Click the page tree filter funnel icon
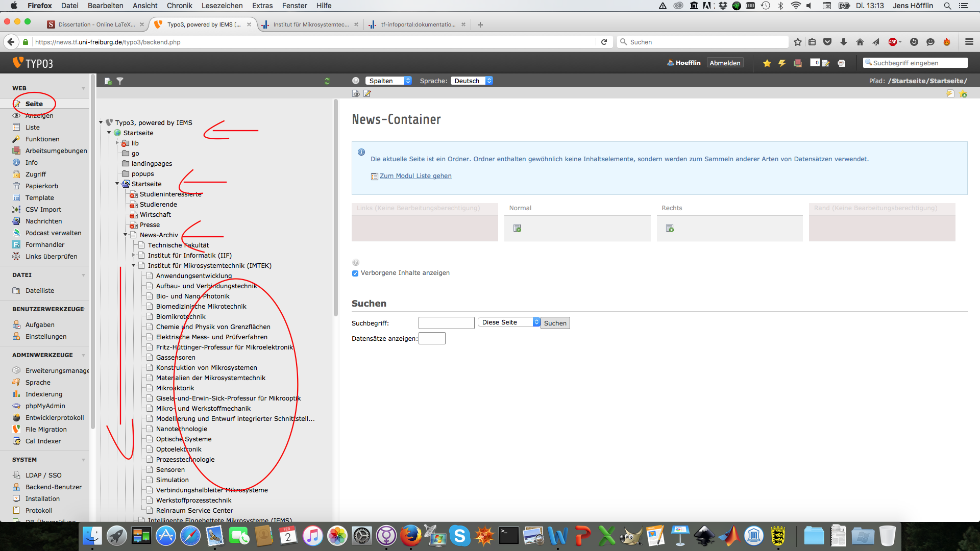The height and width of the screenshot is (551, 980). click(x=120, y=81)
